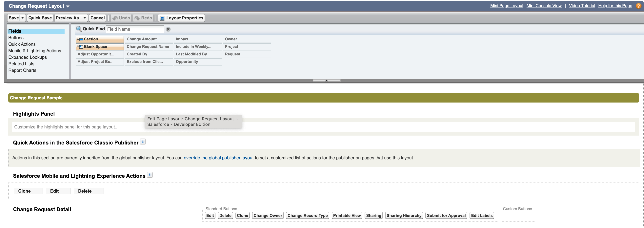Screen dimensions: 644x228
Task: Click the Redo toolbar button
Action: 143,18
